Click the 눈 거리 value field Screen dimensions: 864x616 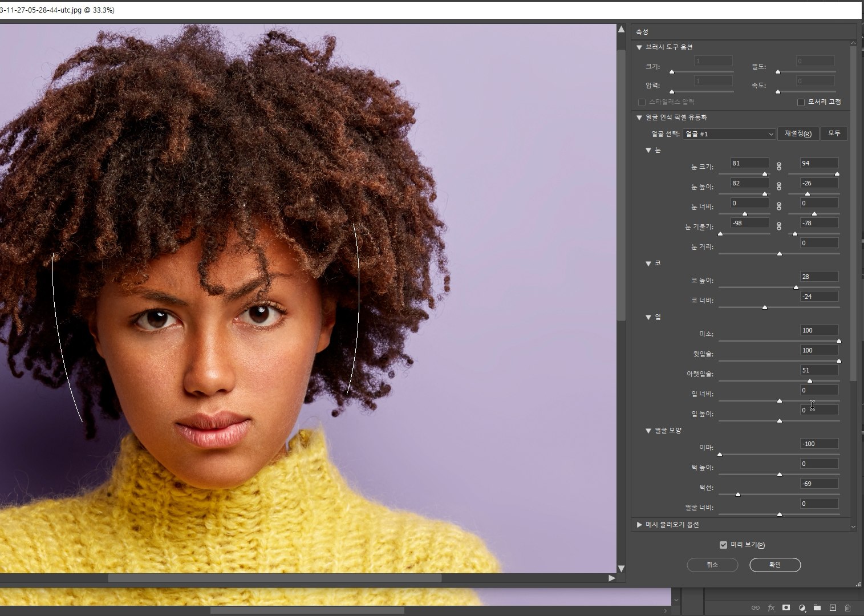[x=819, y=243]
